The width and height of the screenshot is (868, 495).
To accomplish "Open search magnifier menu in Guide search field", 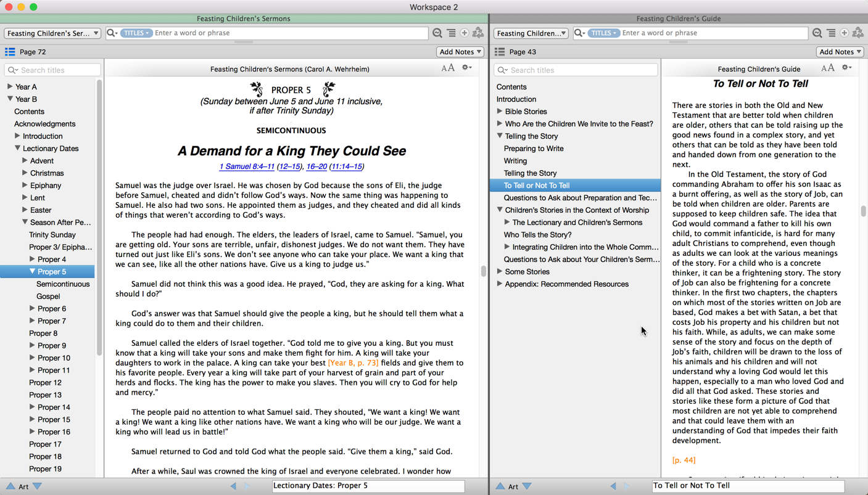I will coord(580,33).
